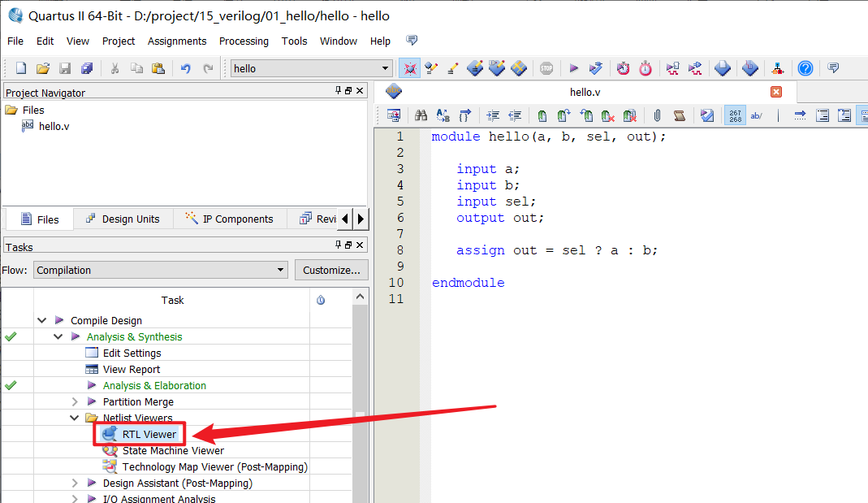
Task: Increase indent of selected code
Action: pyautogui.click(x=493, y=115)
